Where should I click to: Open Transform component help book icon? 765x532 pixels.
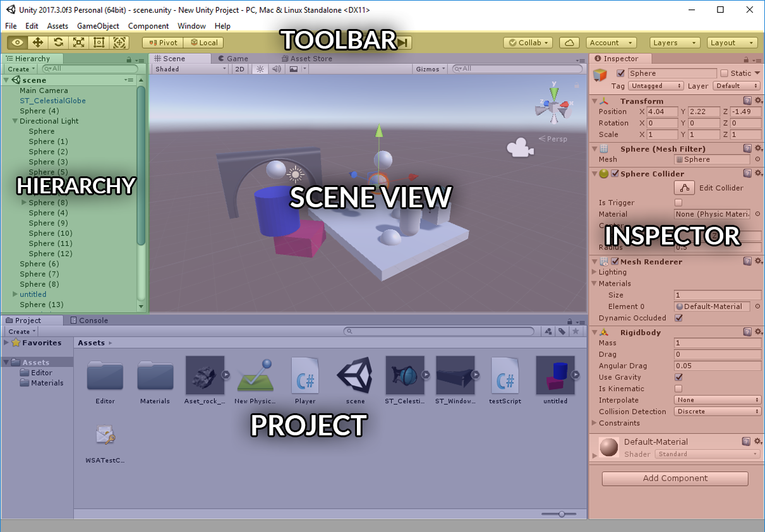coord(747,100)
